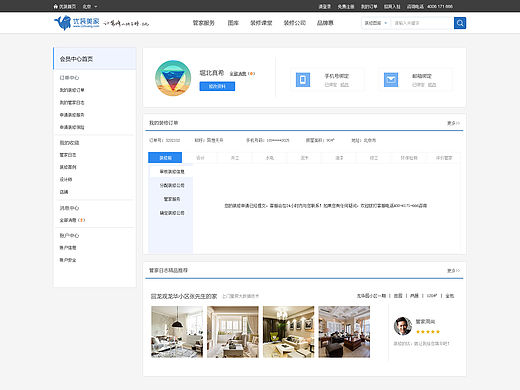The image size is (520, 390).
Task: Select the 水电 order stage tab
Action: (270, 158)
